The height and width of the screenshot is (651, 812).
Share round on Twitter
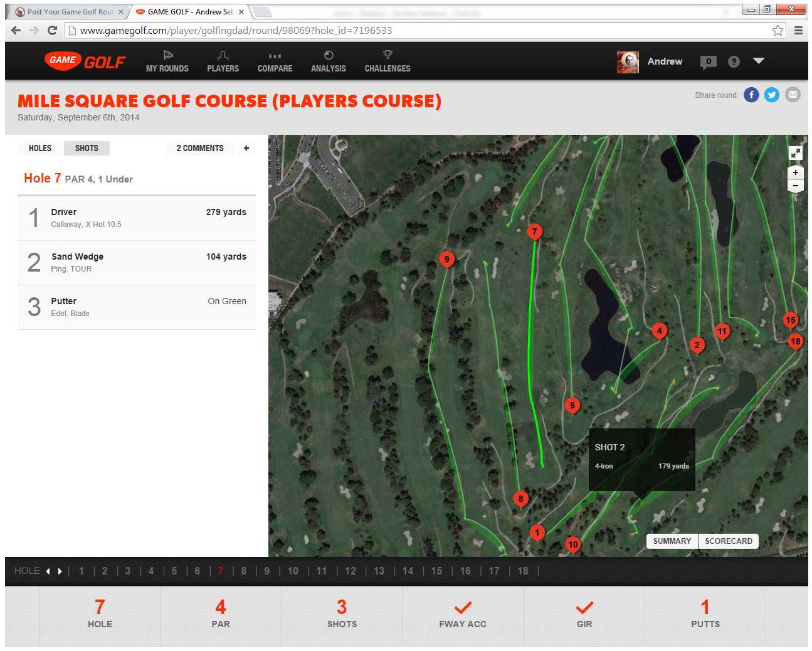[x=772, y=95]
